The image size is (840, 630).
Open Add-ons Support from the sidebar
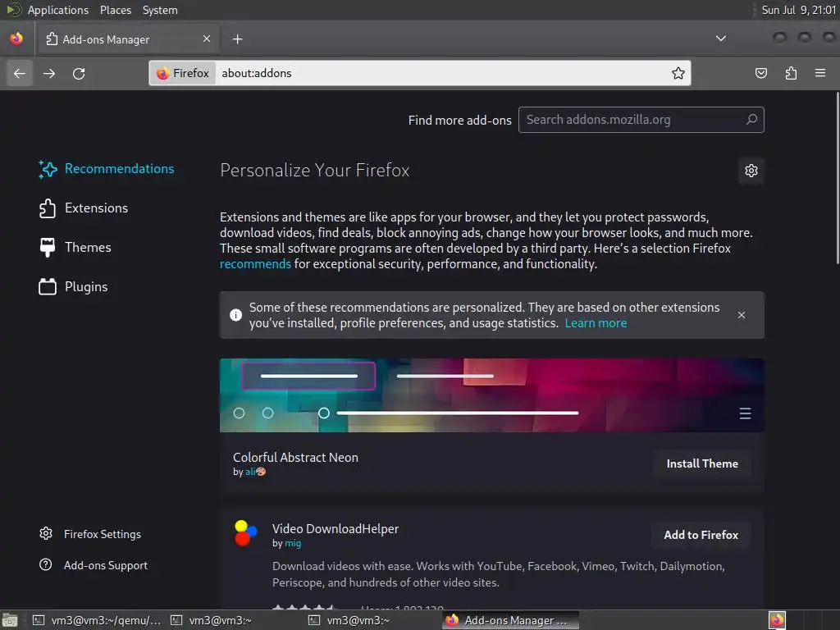click(94, 565)
